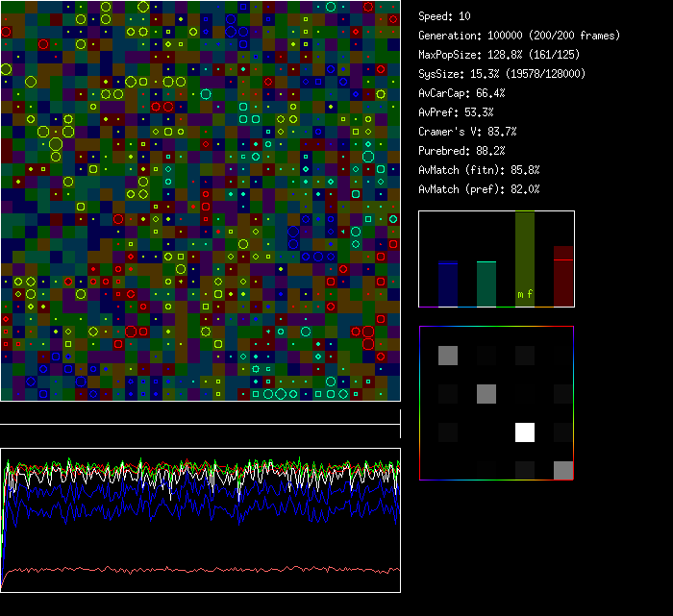Click the Cramer's V statistic
This screenshot has width=673, height=616.
(467, 132)
